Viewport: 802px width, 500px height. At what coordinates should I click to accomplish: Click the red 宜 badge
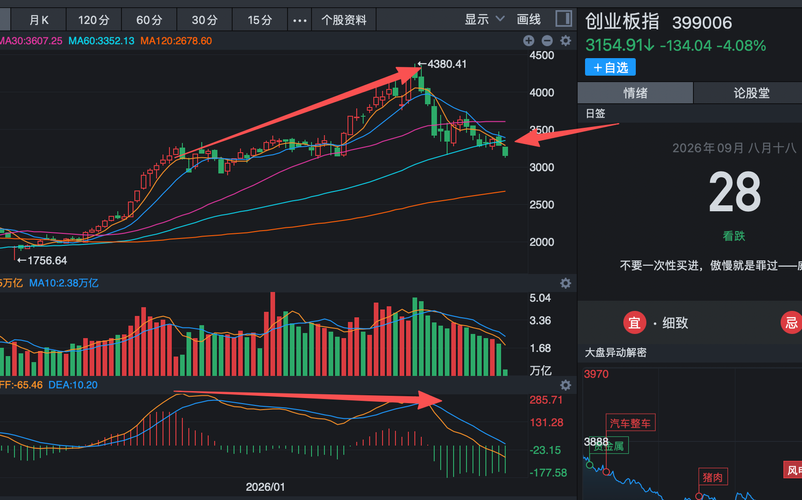(x=634, y=323)
